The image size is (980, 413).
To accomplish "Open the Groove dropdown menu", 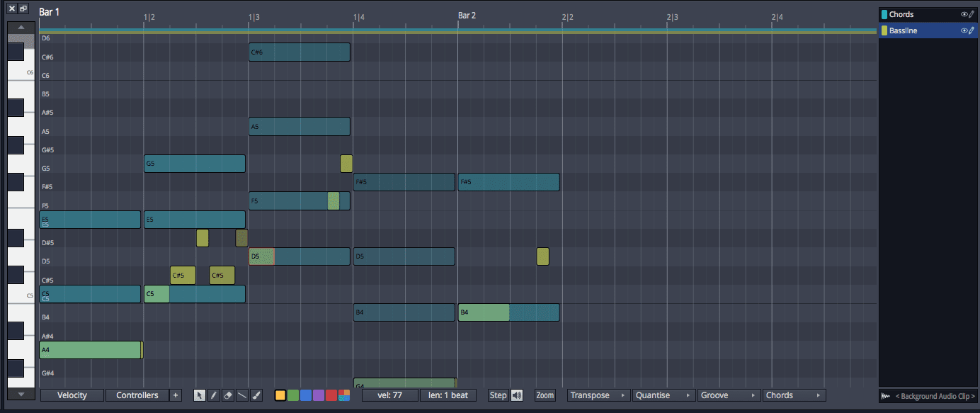I will (729, 395).
